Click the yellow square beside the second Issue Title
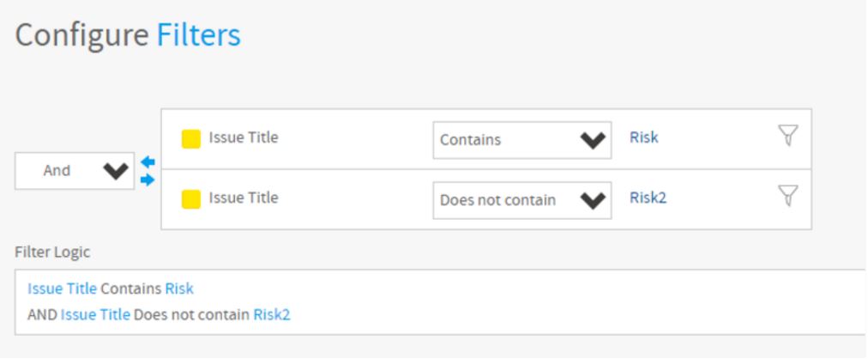Viewport: 868px width, 359px height. (x=191, y=199)
